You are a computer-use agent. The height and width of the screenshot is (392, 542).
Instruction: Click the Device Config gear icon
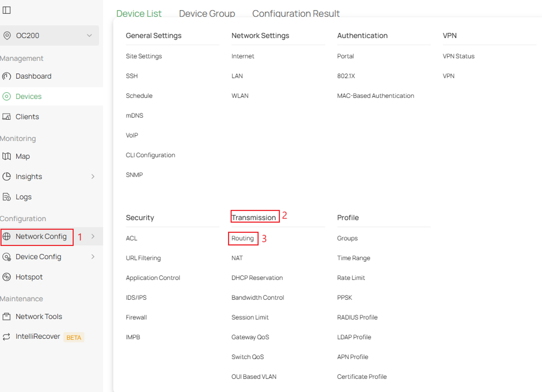[x=7, y=257]
